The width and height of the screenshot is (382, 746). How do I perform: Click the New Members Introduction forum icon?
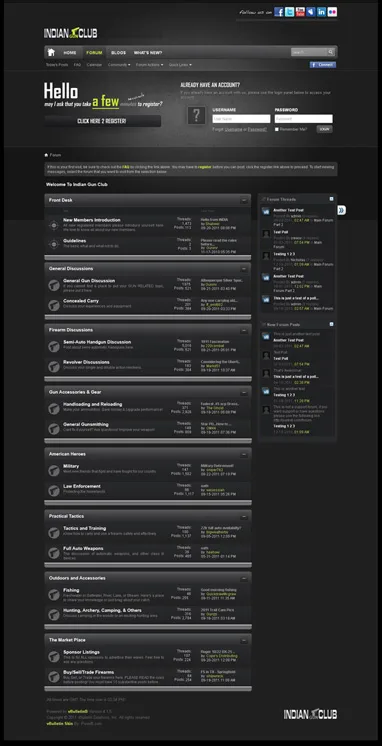(54, 225)
